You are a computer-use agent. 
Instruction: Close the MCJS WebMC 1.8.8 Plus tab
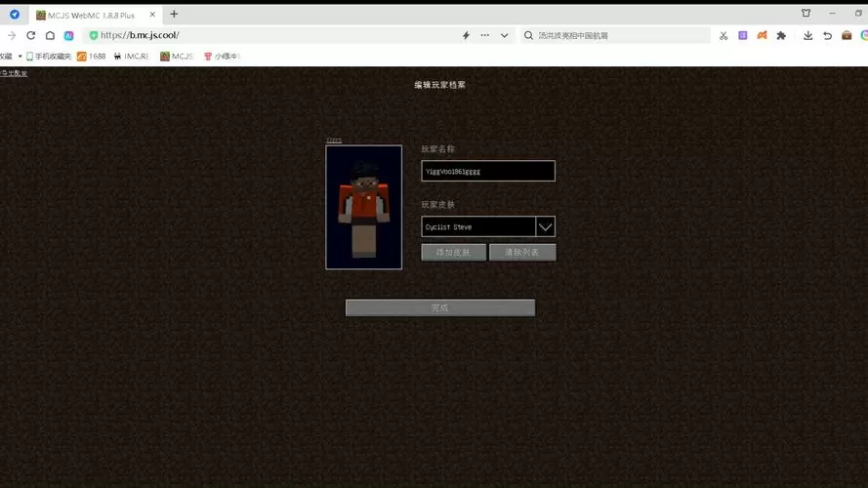click(x=152, y=15)
